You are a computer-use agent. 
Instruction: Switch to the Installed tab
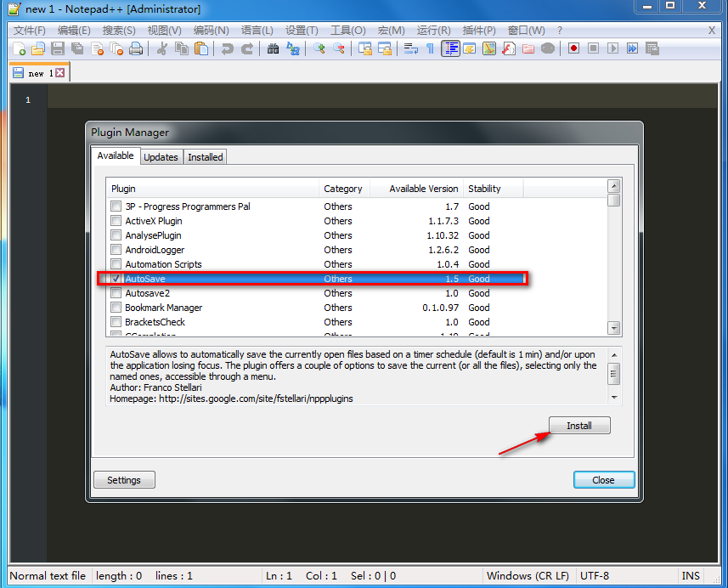point(206,157)
